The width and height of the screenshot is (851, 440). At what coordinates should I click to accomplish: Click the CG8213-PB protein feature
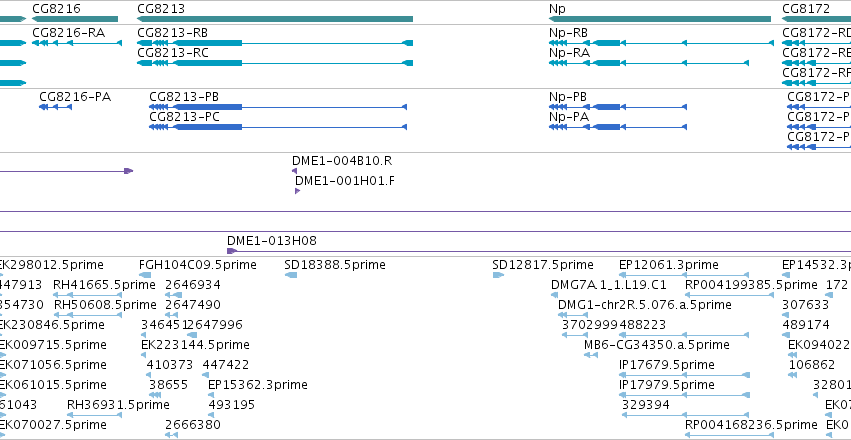(x=278, y=107)
